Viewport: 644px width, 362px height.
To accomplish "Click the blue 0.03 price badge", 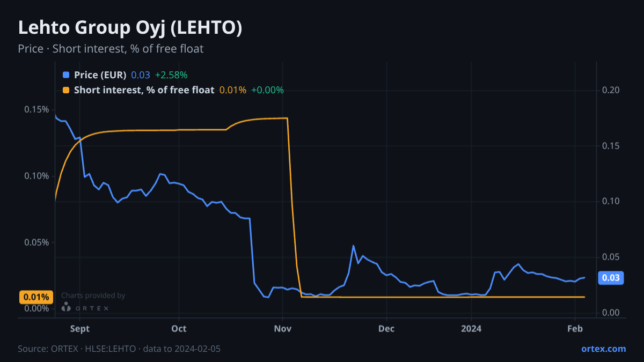I will point(611,278).
